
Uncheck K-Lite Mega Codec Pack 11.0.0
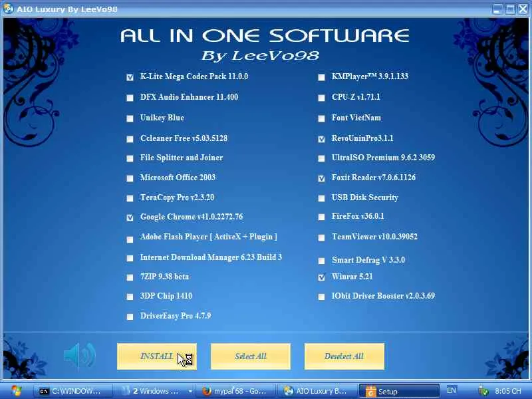click(x=130, y=77)
